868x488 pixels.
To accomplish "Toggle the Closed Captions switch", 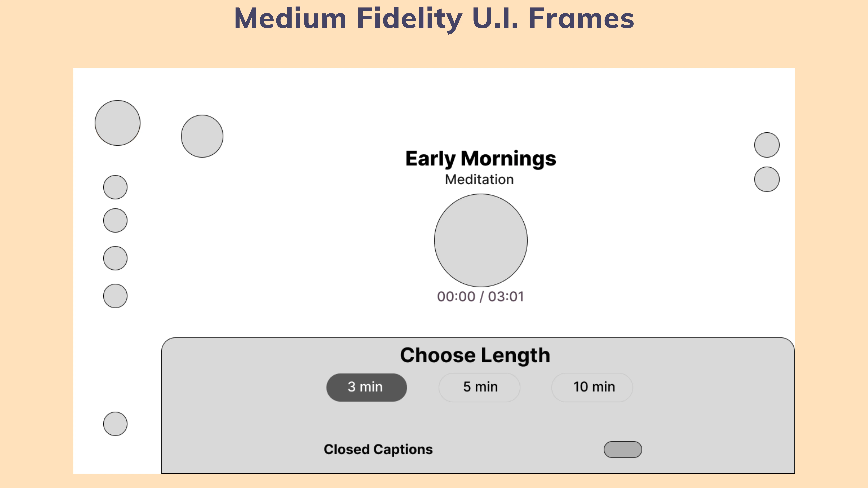I will pos(623,450).
